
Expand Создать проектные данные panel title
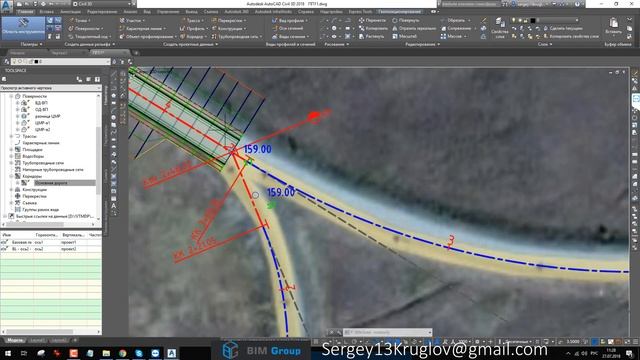[x=190, y=44]
